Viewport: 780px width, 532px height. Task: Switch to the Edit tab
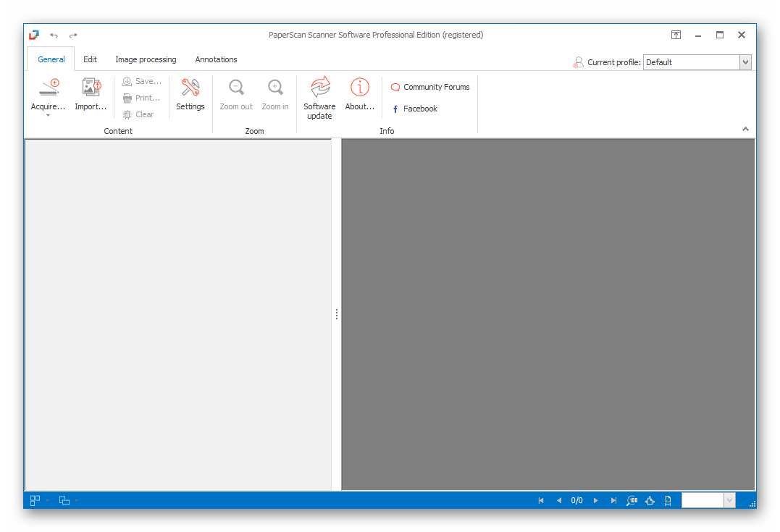(x=90, y=59)
